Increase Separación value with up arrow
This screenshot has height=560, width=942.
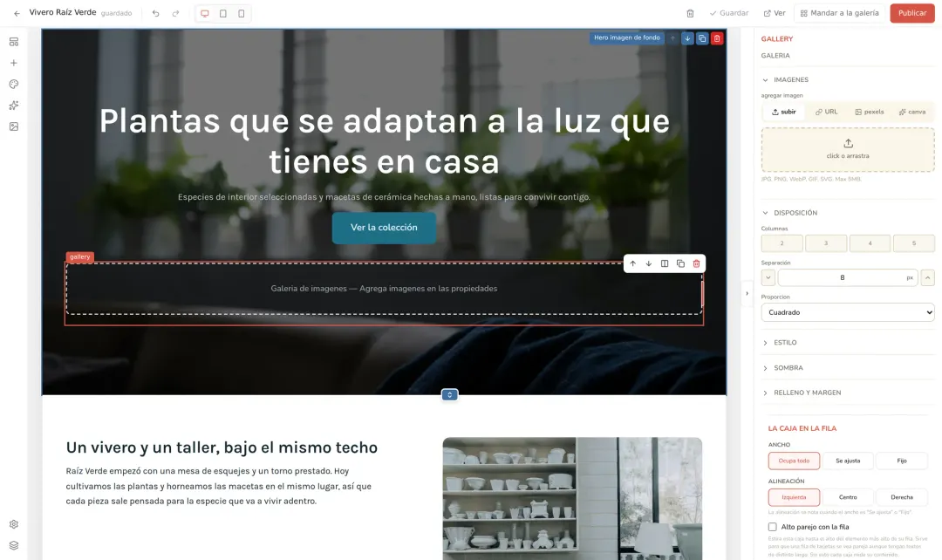point(927,277)
